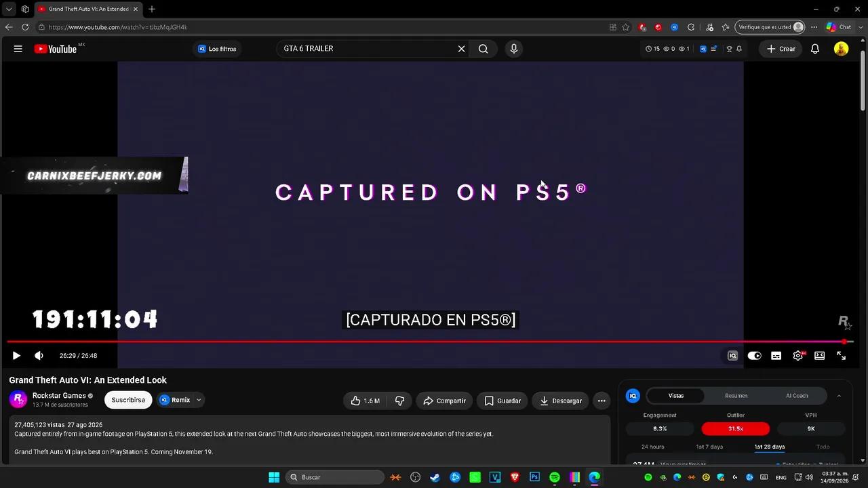Open the Windows Start menu
The image size is (868, 488).
(x=274, y=477)
